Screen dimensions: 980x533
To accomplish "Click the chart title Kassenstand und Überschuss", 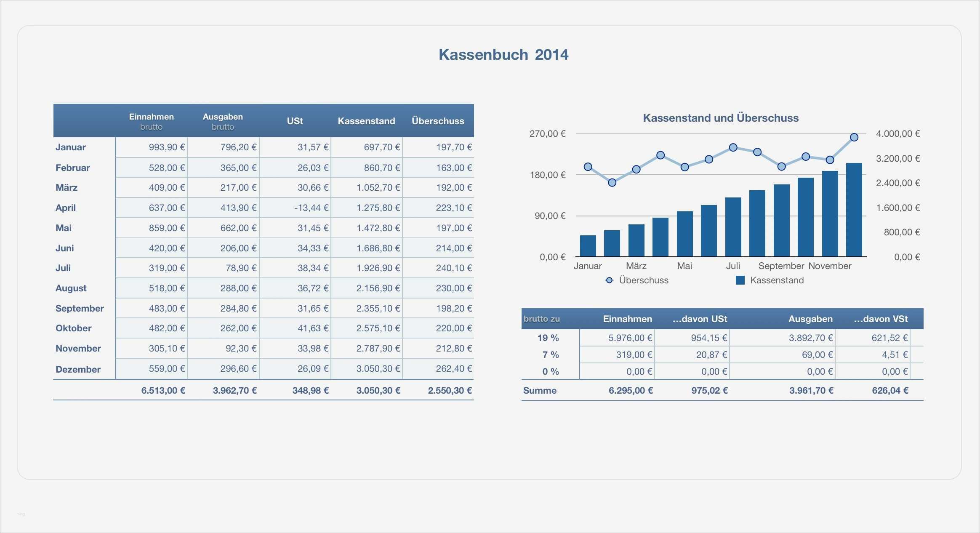I will point(721,118).
